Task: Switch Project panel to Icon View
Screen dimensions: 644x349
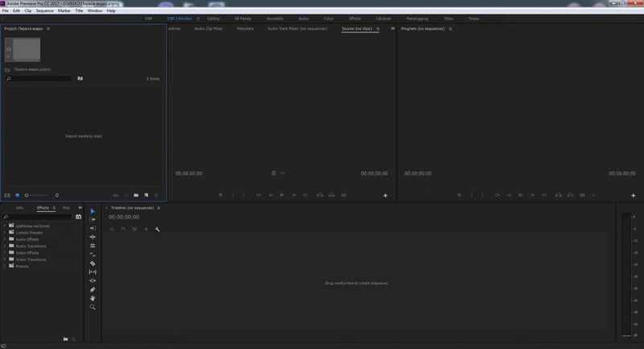Action: pyautogui.click(x=17, y=195)
